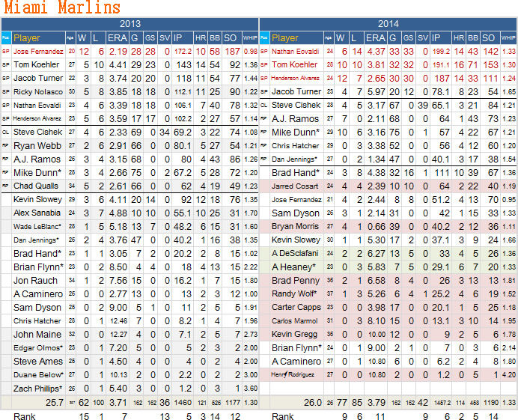Select Jon Rauch's name
This screenshot has width=518, height=420.
coord(35,281)
